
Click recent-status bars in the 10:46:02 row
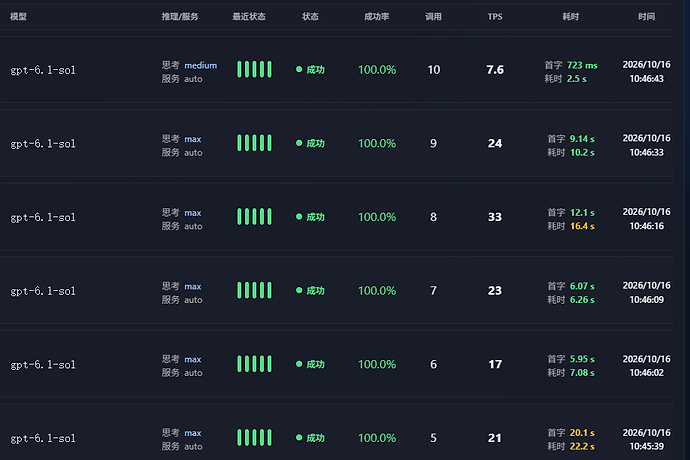(254, 364)
